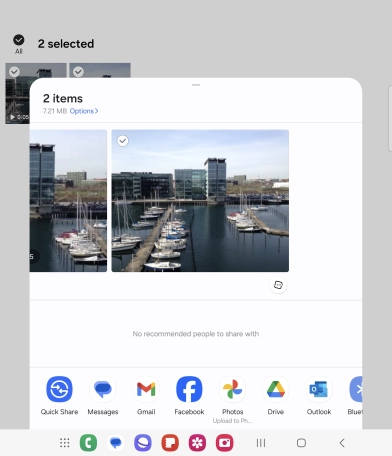
Task: Tap the convert format icon below preview
Action: (278, 285)
